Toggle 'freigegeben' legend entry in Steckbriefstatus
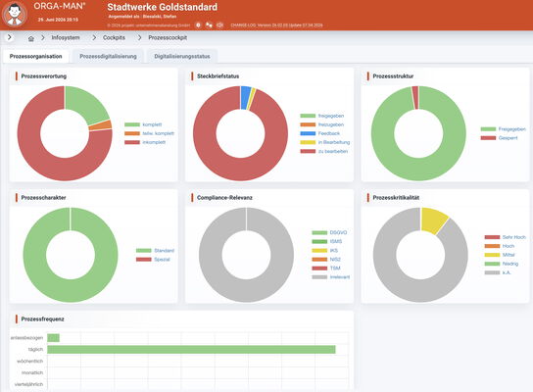The width and height of the screenshot is (533, 392). (x=322, y=116)
